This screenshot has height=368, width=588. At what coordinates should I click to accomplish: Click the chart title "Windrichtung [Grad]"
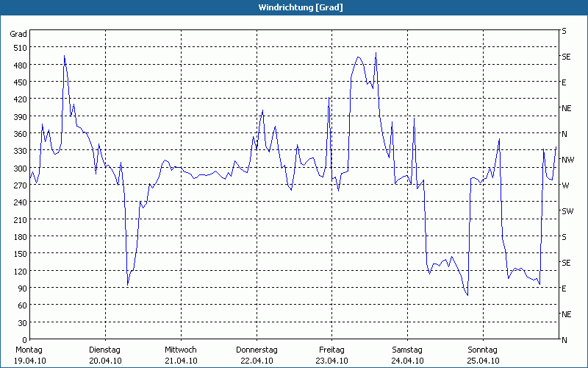[301, 7]
